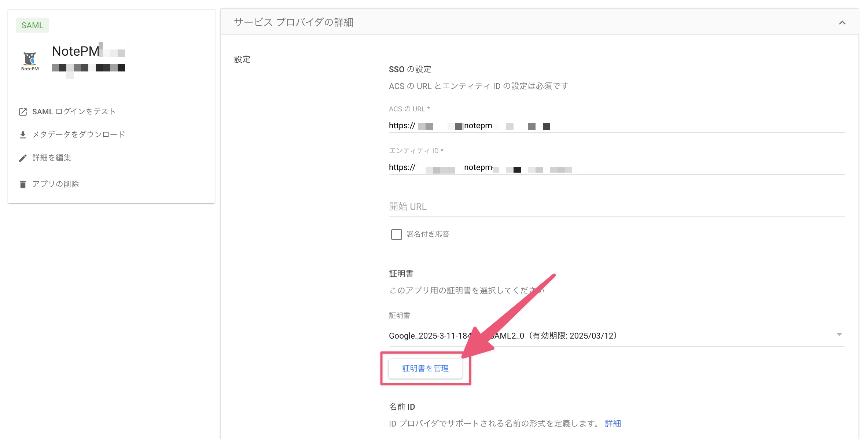This screenshot has width=868, height=439.
Task: Click the SSO の設定 heading
Action: pyautogui.click(x=410, y=69)
